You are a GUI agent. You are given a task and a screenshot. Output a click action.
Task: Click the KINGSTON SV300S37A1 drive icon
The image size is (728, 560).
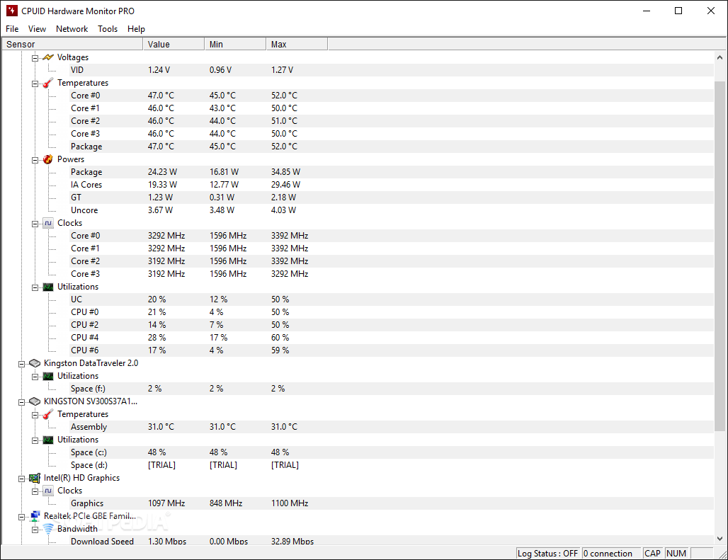(x=35, y=401)
